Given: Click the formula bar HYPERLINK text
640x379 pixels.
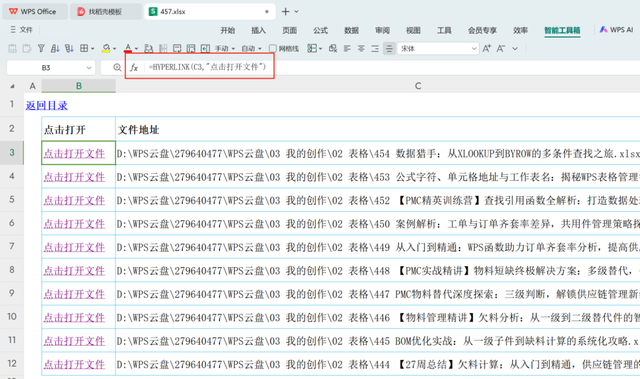Looking at the screenshot, I should pos(207,67).
